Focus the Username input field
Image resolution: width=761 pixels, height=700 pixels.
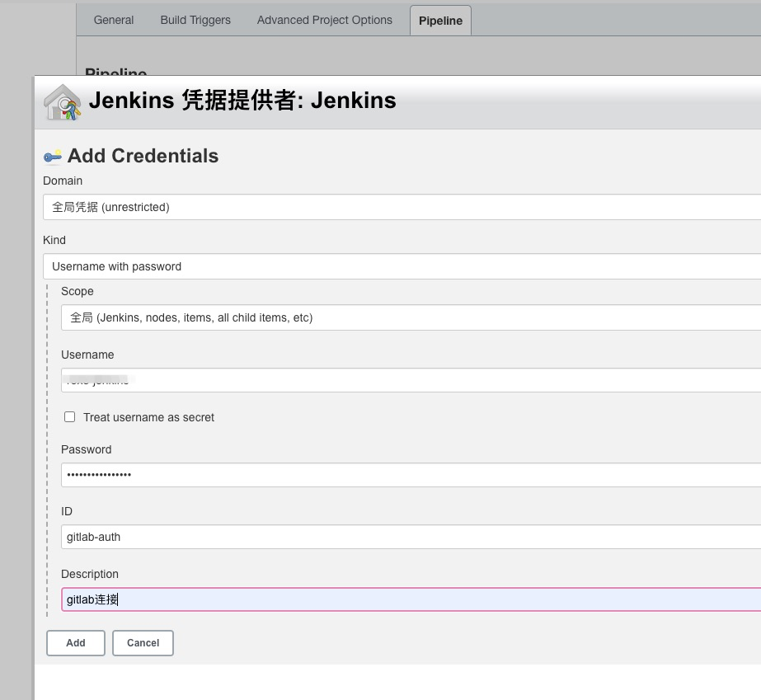pyautogui.click(x=411, y=380)
